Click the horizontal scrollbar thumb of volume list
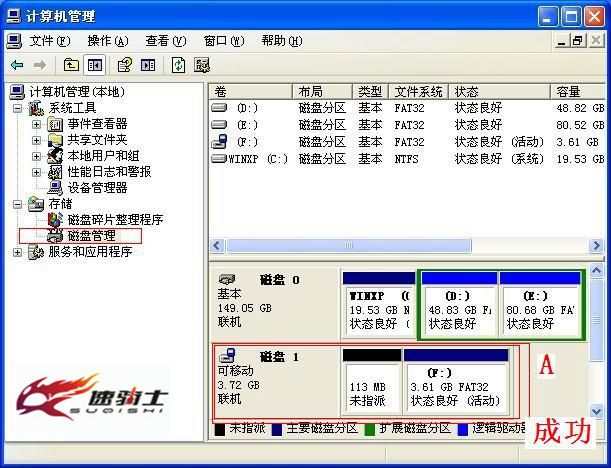This screenshot has height=468, width=611. (x=349, y=245)
